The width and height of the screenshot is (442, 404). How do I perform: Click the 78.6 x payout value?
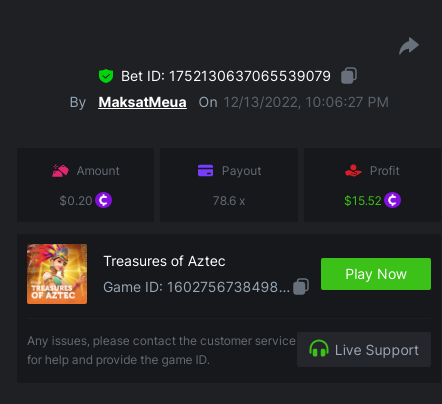pos(229,201)
